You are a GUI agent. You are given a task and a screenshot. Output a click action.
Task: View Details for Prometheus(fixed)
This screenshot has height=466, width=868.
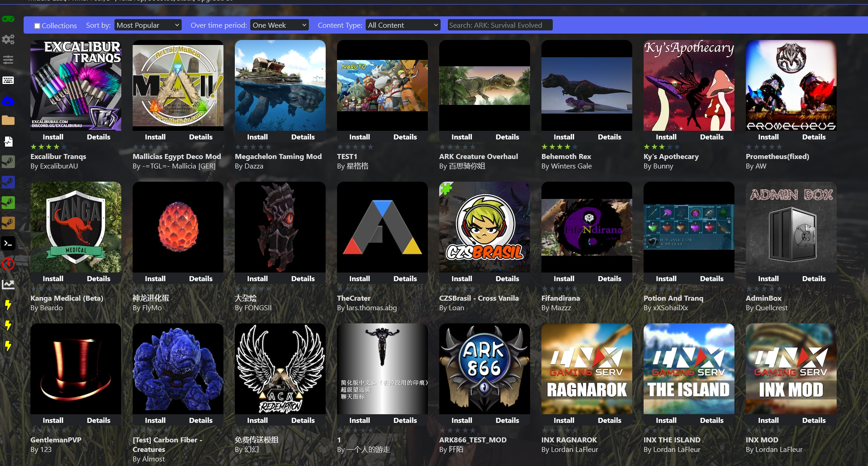814,137
